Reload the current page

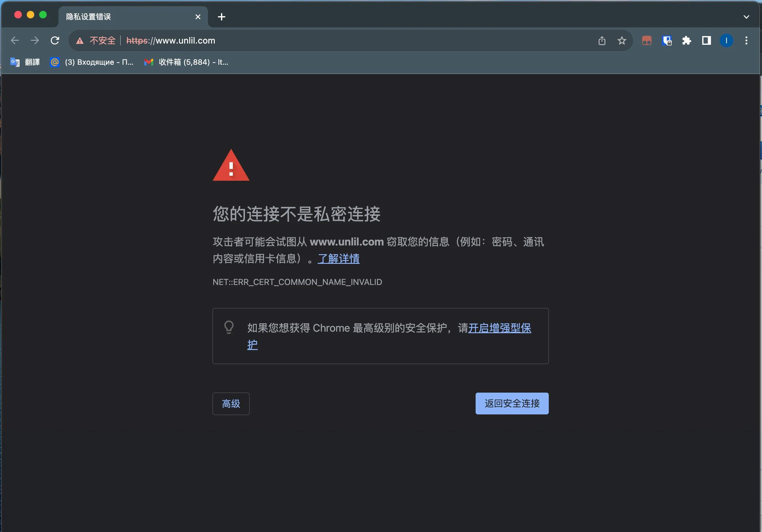(x=55, y=40)
